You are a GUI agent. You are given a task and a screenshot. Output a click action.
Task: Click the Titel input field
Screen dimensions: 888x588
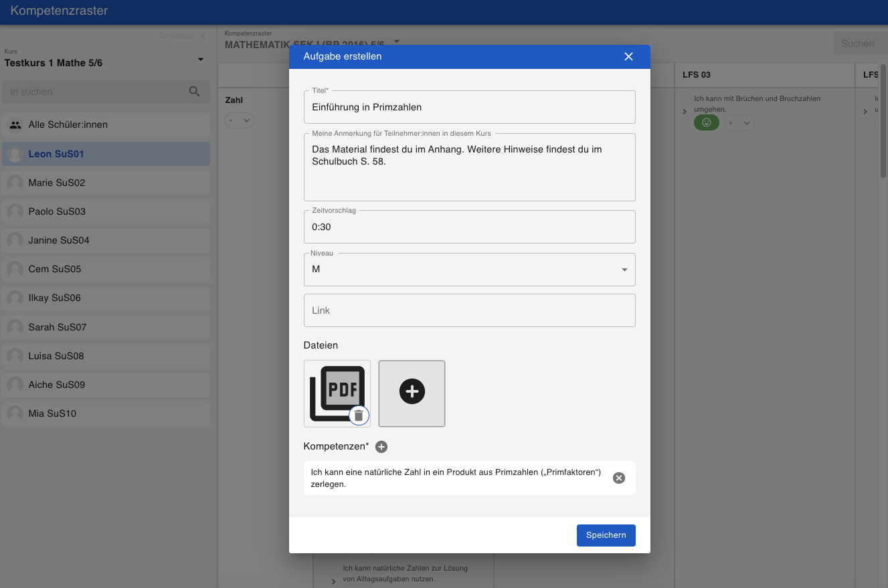pos(469,107)
